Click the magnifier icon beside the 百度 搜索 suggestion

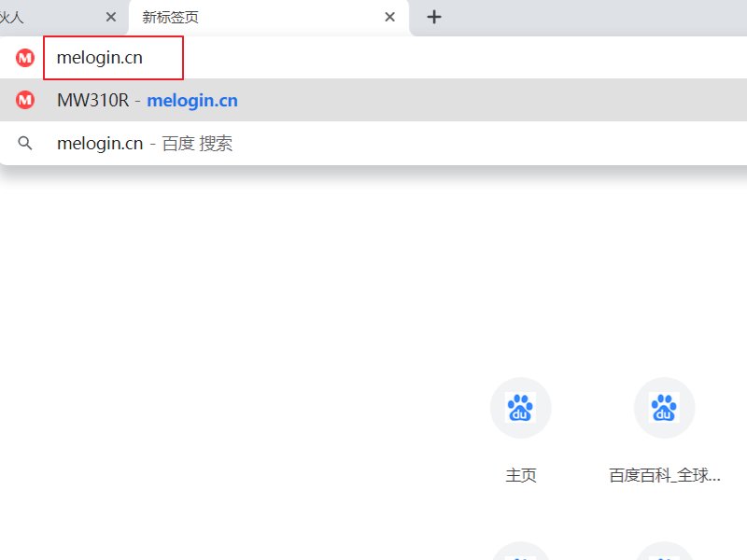point(24,143)
